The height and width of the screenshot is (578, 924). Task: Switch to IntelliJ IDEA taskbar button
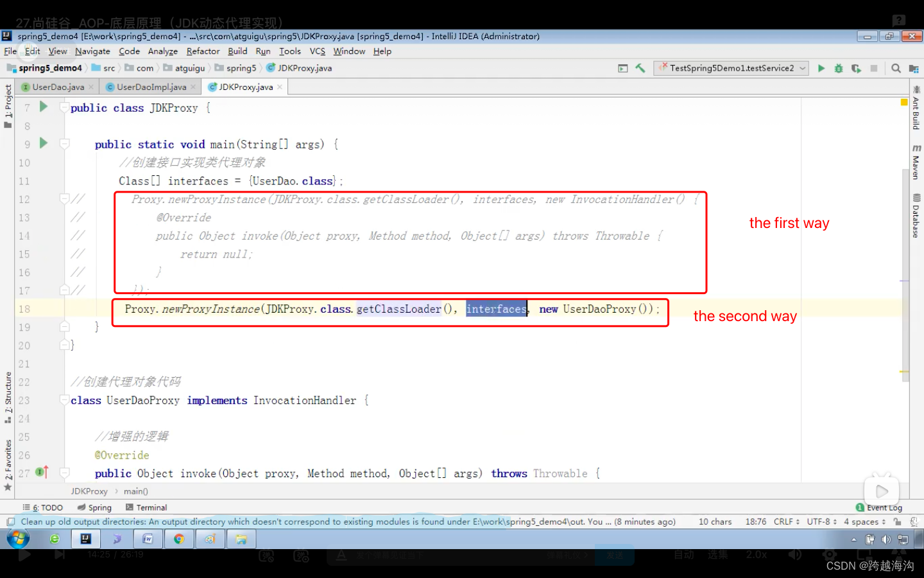(86, 539)
